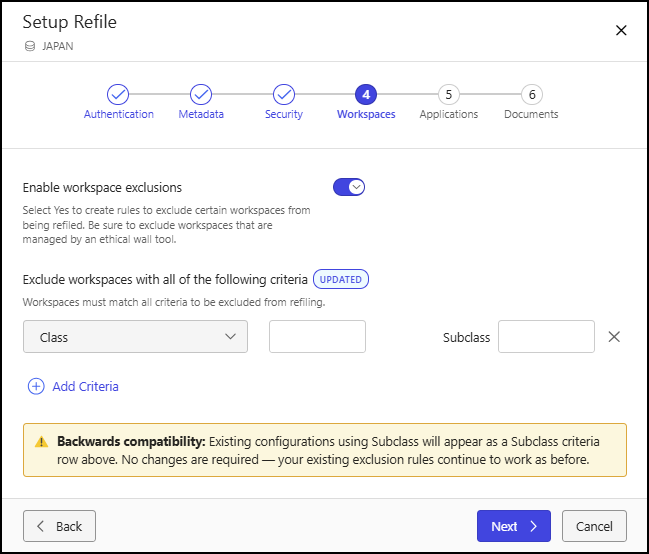
Task: Click the plus icon beside Add Criteria
Action: tap(36, 386)
